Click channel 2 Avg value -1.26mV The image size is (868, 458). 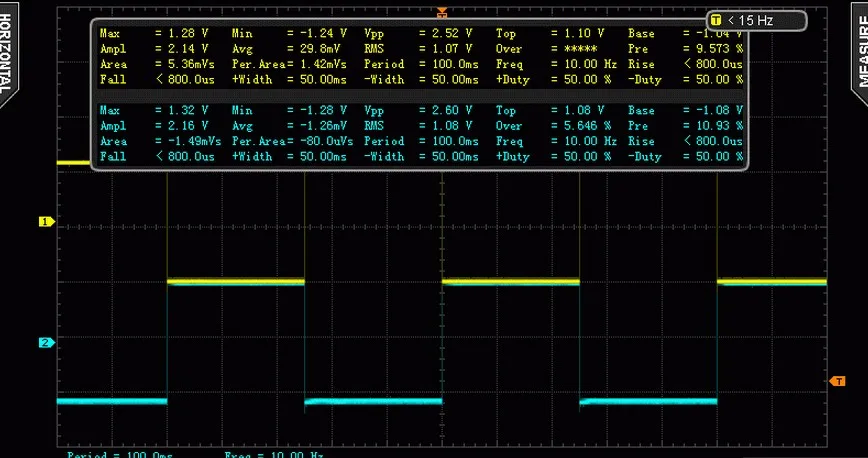tap(324, 126)
